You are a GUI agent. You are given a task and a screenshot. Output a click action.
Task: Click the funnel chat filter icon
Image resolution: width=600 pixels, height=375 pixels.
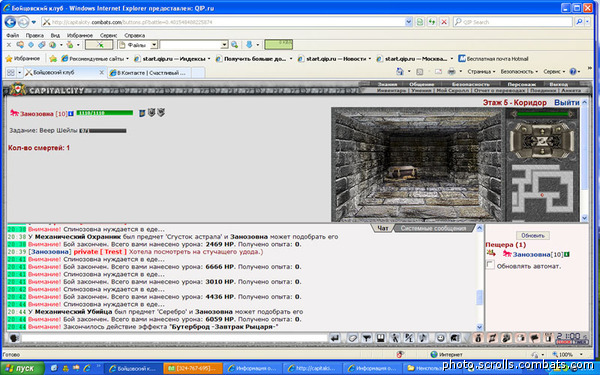click(x=367, y=338)
